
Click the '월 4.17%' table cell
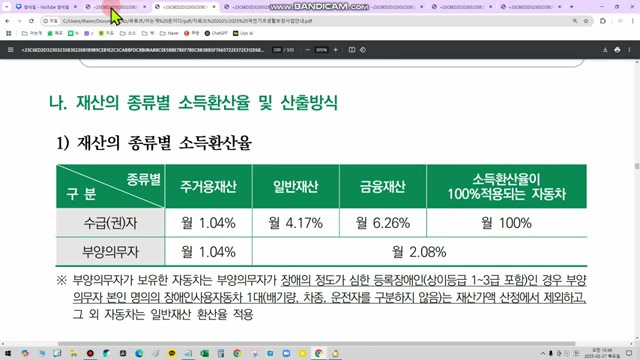296,223
